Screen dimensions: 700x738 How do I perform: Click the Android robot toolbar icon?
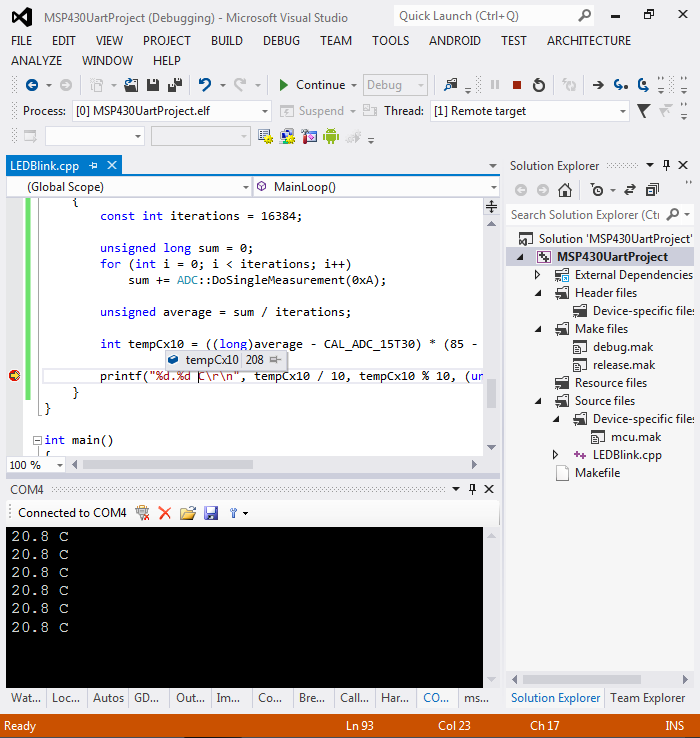click(x=331, y=136)
